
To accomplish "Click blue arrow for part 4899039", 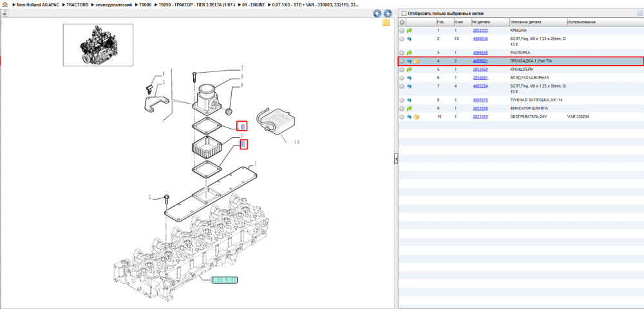I will click(410, 39).
